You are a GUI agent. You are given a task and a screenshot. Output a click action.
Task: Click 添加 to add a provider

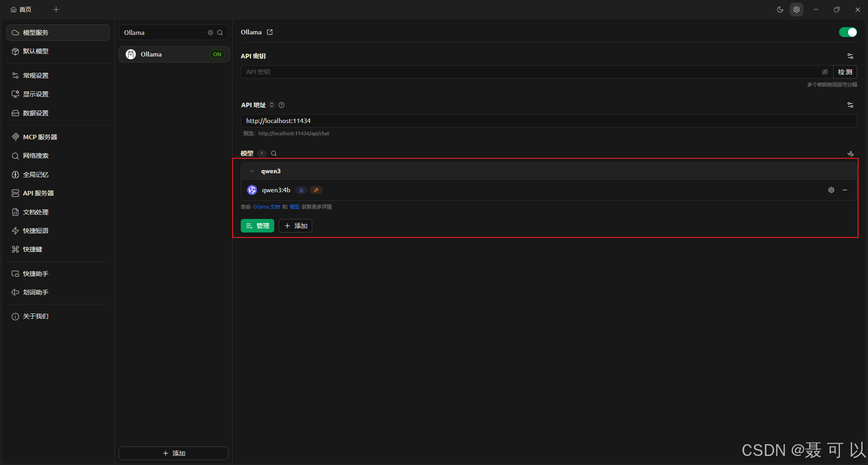[174, 453]
